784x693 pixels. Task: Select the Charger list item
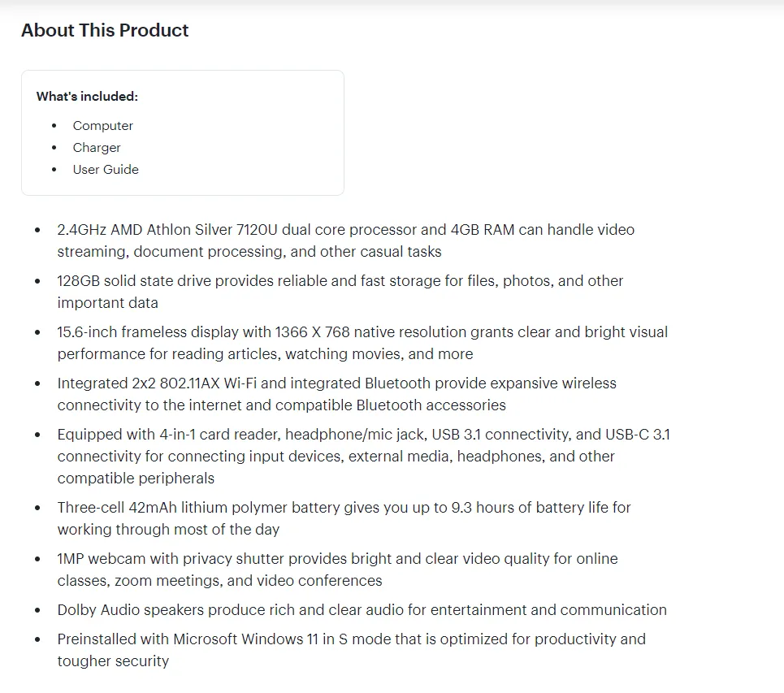coord(97,148)
